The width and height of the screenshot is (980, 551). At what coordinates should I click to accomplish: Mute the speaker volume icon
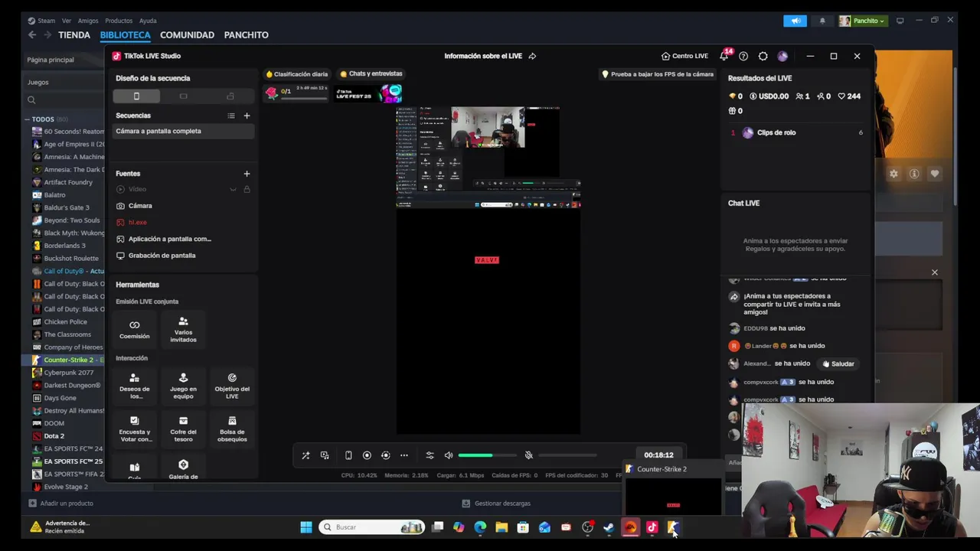[449, 455]
